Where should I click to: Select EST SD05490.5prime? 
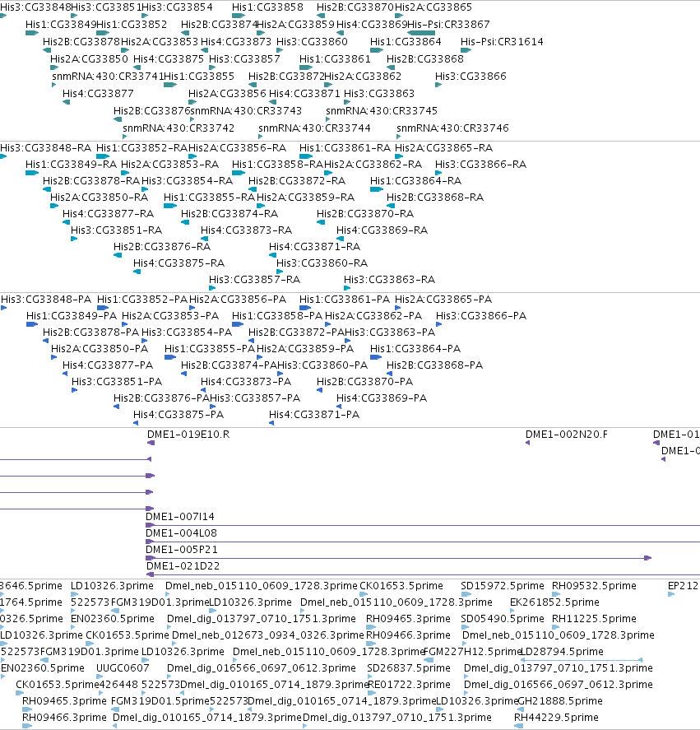(503, 618)
